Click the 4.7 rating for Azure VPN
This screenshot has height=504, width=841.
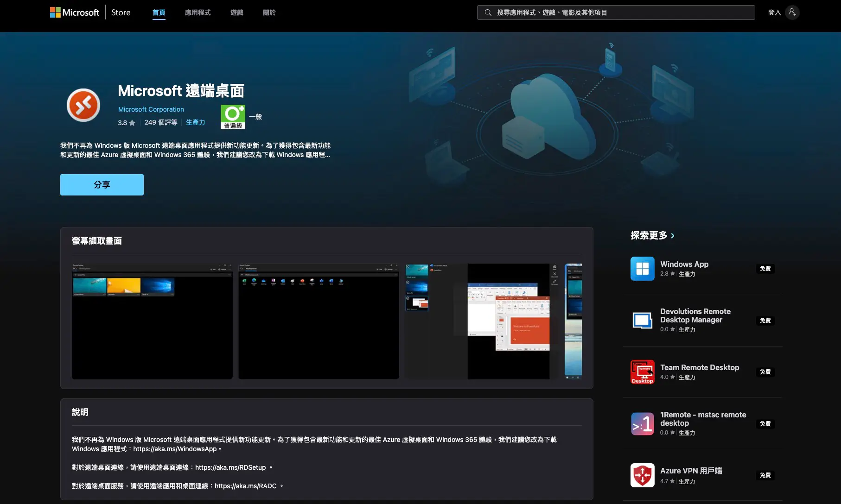pyautogui.click(x=668, y=481)
